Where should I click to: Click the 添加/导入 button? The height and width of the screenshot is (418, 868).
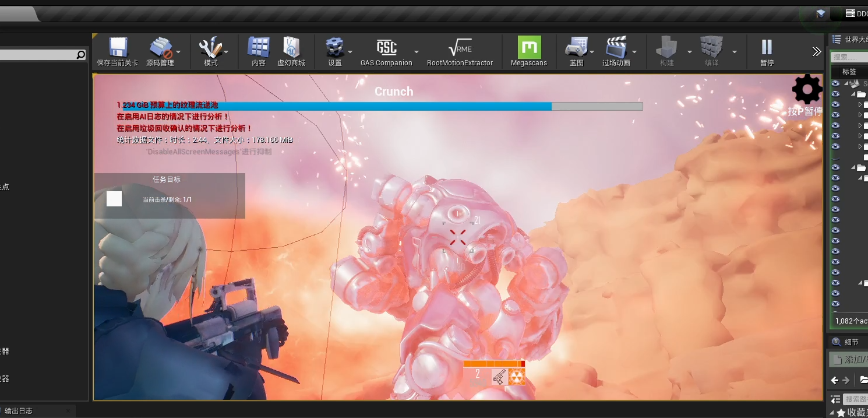pos(849,360)
